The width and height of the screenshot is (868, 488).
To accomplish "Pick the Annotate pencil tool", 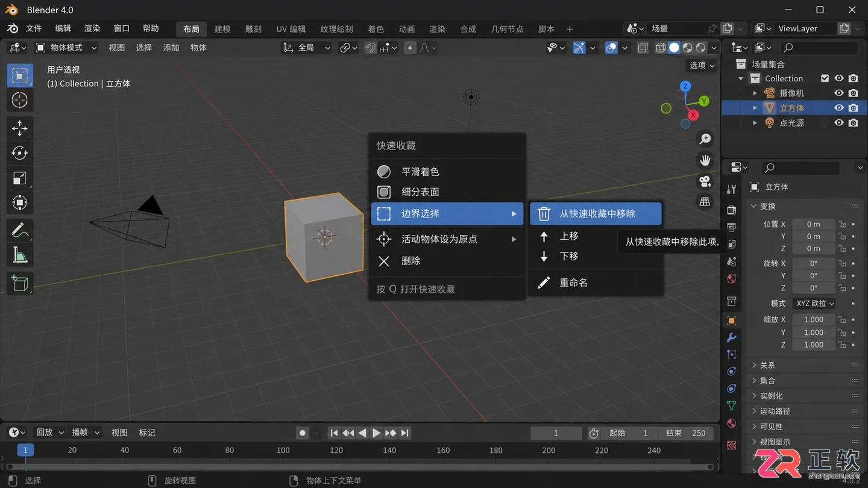I will coord(20,230).
